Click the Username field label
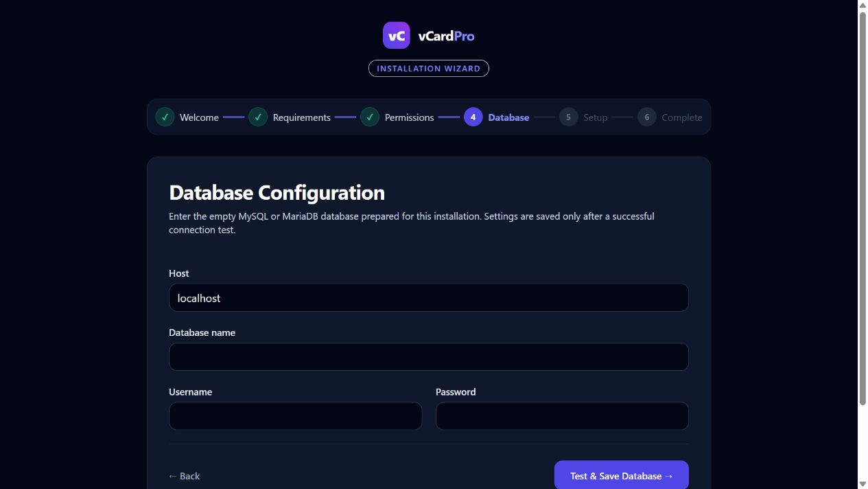The height and width of the screenshot is (489, 868). (191, 392)
